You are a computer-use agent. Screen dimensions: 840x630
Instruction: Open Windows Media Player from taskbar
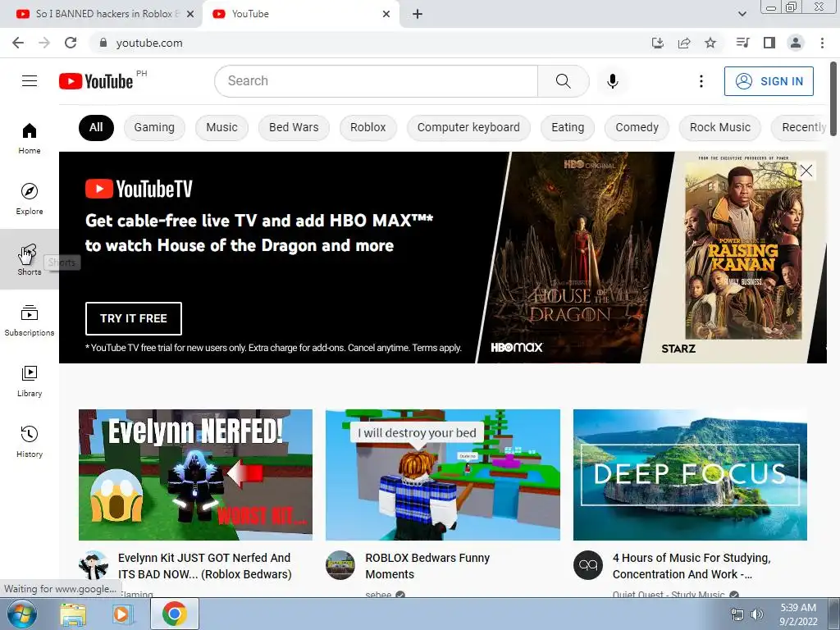point(121,614)
